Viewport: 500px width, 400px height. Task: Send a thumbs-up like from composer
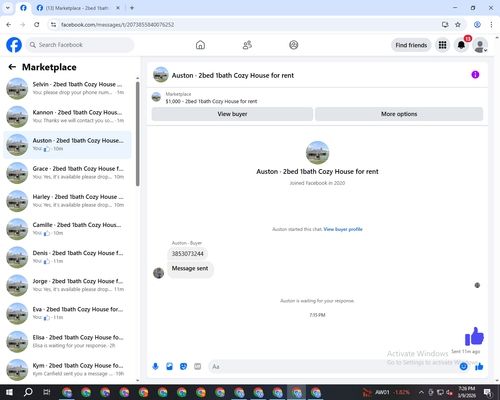[x=479, y=367]
